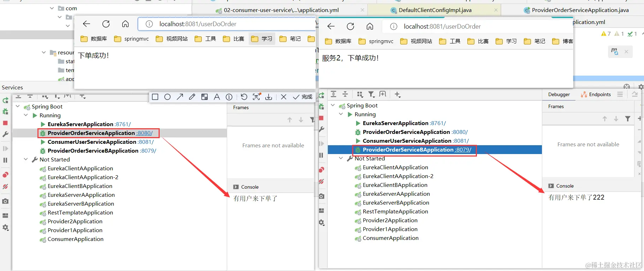The height and width of the screenshot is (271, 644).
Task: Expand all services in right Services toolbar
Action: pos(333,94)
